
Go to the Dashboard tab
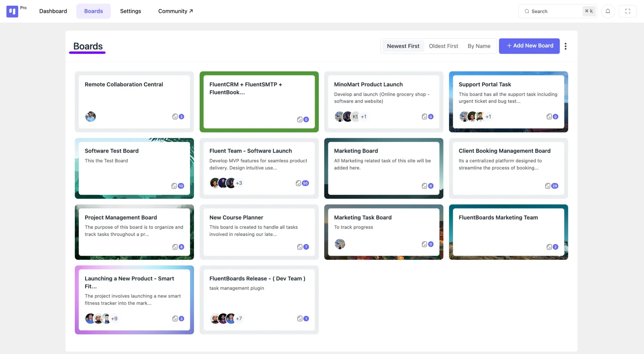[x=53, y=11]
